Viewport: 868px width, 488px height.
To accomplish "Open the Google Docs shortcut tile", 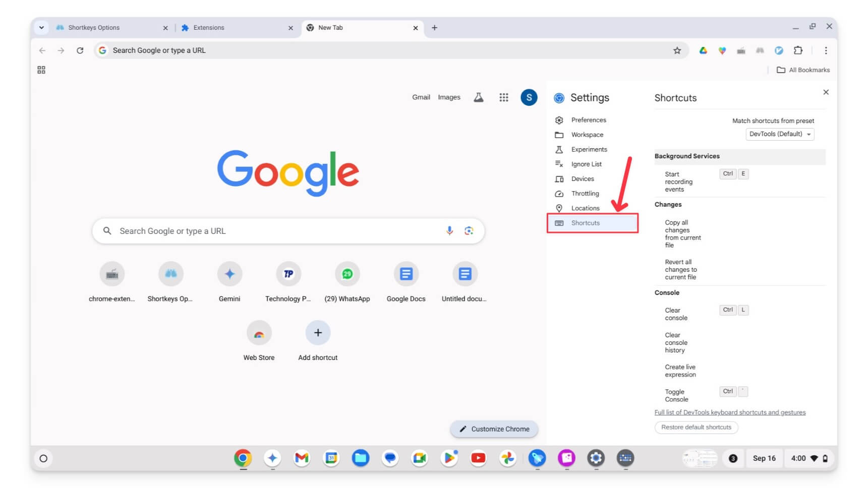I will 406,281.
